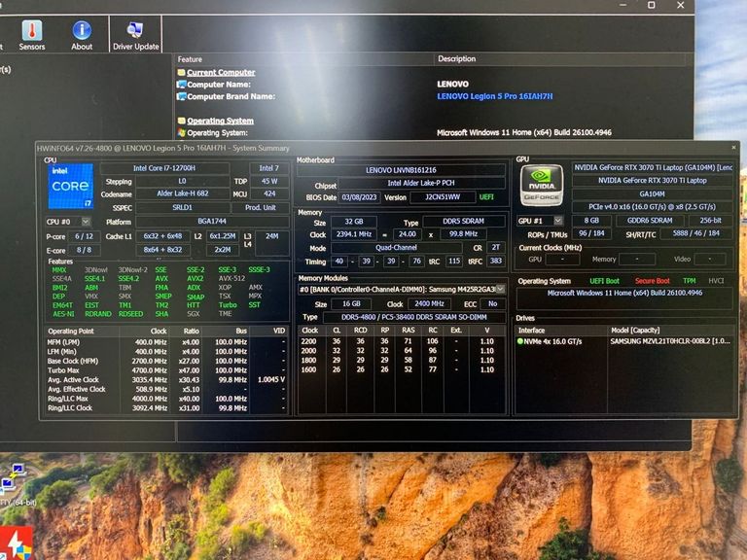This screenshot has height=560, width=747.
Task: Click the Current Computer heading
Action: [221, 72]
